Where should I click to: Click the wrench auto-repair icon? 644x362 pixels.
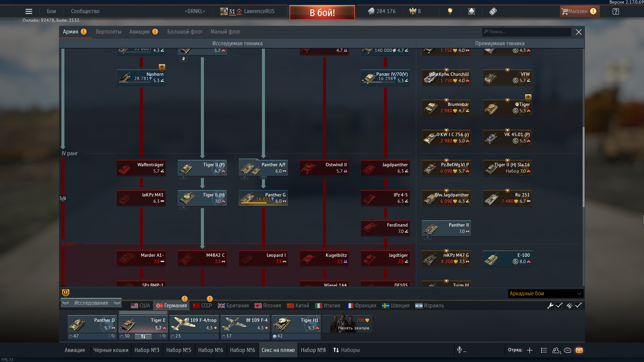[550, 305]
